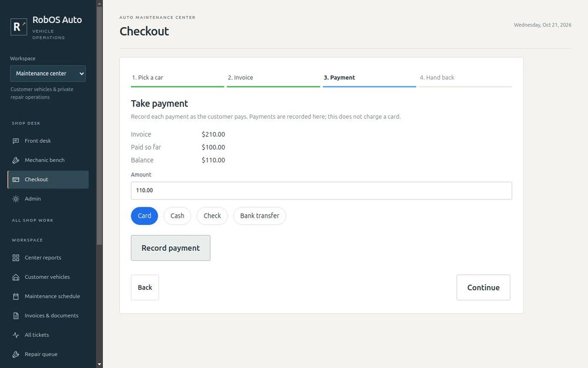
Task: Select Check payment method
Action: [x=212, y=216]
